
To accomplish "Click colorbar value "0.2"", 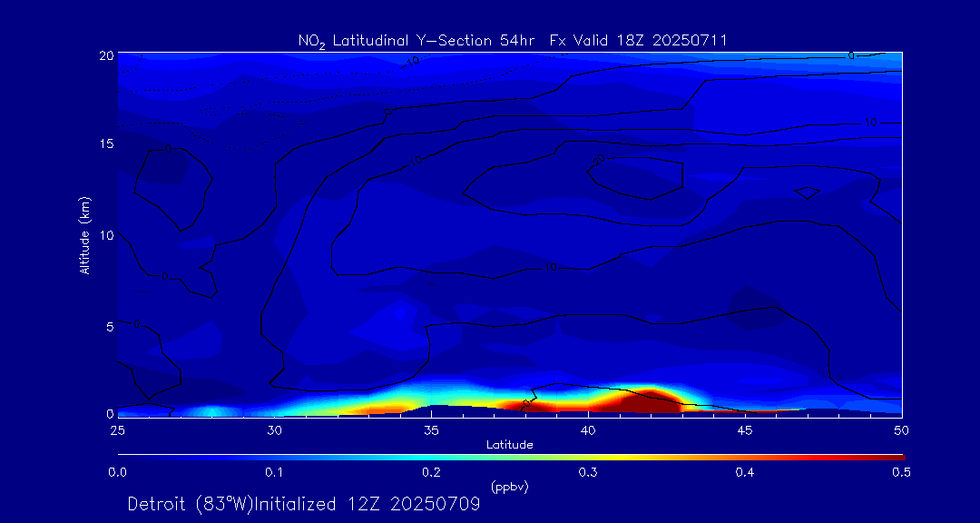I will click(431, 472).
